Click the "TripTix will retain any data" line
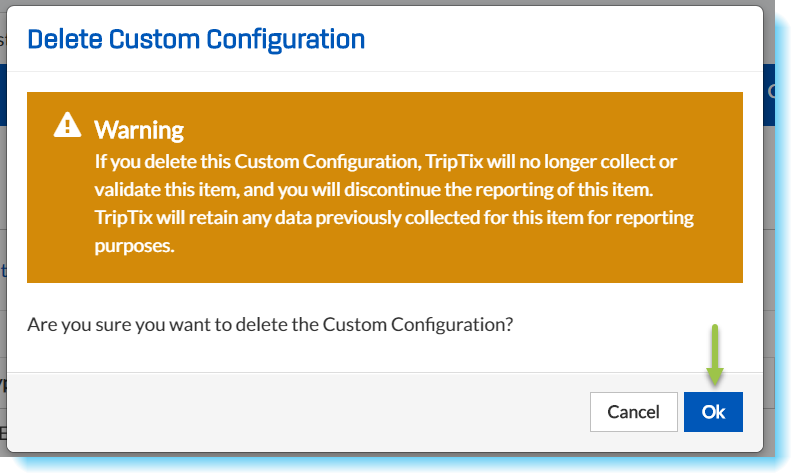 tap(394, 217)
